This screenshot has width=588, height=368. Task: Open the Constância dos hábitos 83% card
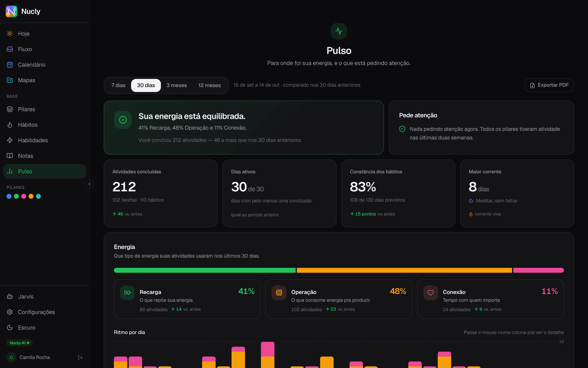pyautogui.click(x=398, y=193)
